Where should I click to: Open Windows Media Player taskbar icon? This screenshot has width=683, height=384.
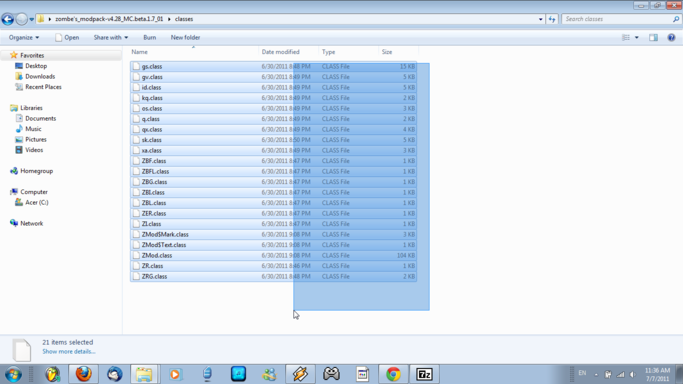coord(175,374)
